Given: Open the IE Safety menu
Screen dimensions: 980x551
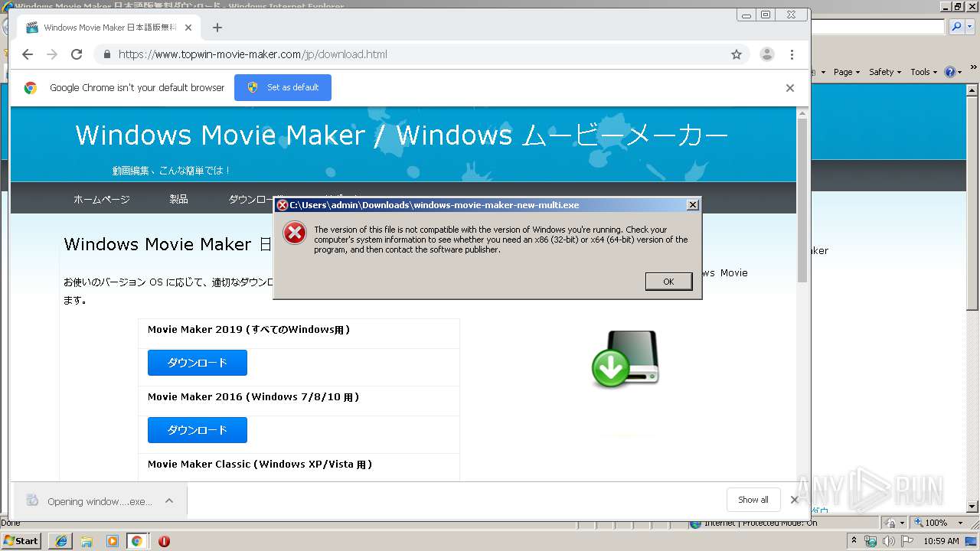Looking at the screenshot, I should click(x=885, y=72).
